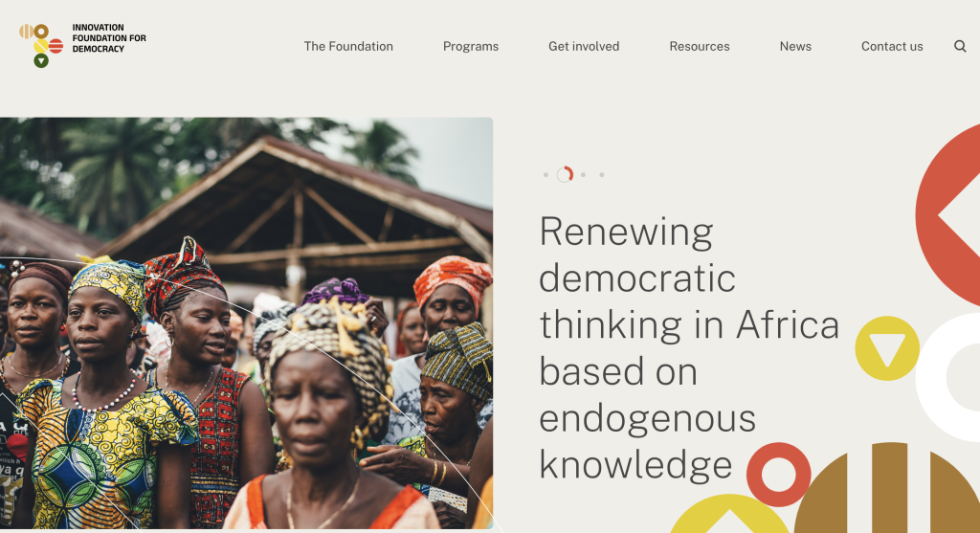Expand the Get involved menu
The image size is (980, 533).
(584, 46)
